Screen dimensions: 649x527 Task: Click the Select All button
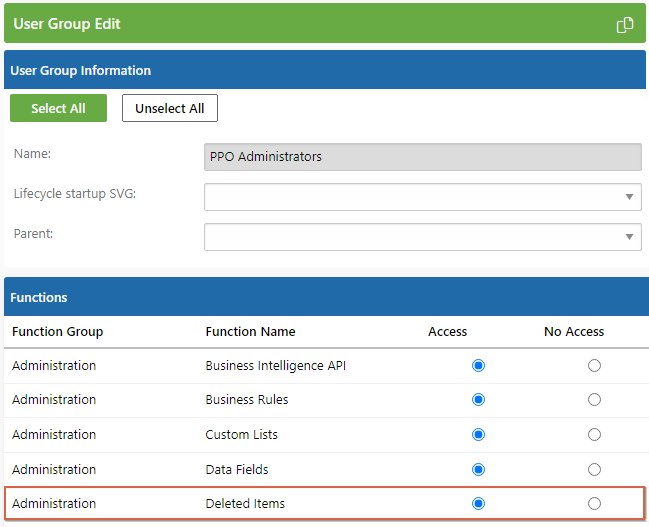coord(58,108)
